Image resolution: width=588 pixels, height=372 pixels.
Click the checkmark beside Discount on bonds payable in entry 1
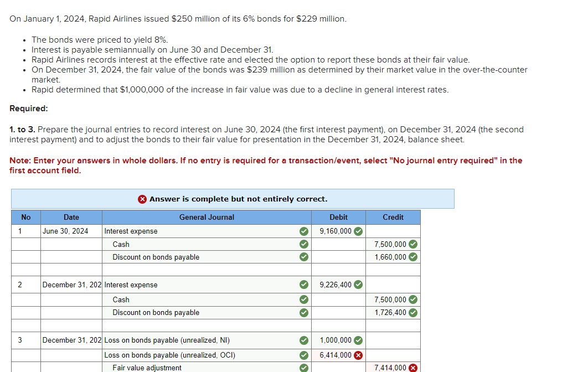click(303, 257)
